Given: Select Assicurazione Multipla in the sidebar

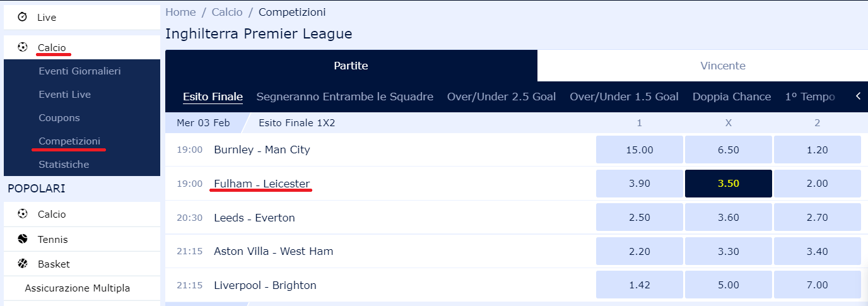Looking at the screenshot, I should (x=78, y=288).
